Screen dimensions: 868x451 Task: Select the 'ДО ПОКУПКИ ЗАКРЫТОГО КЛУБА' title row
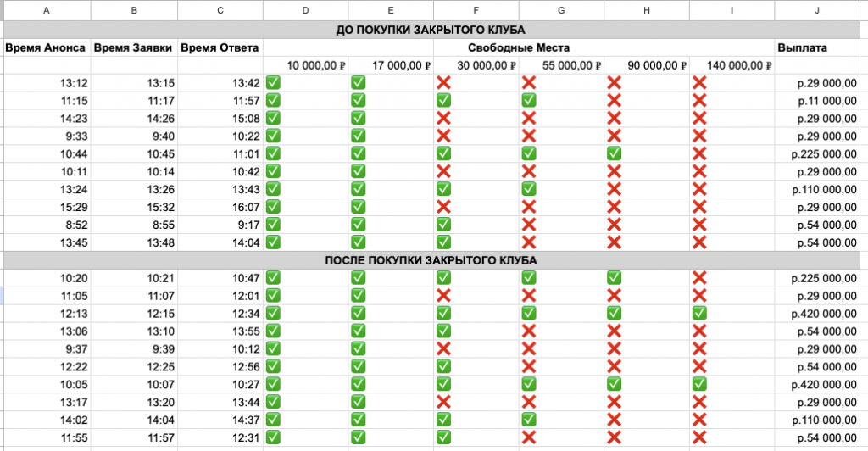(x=431, y=30)
